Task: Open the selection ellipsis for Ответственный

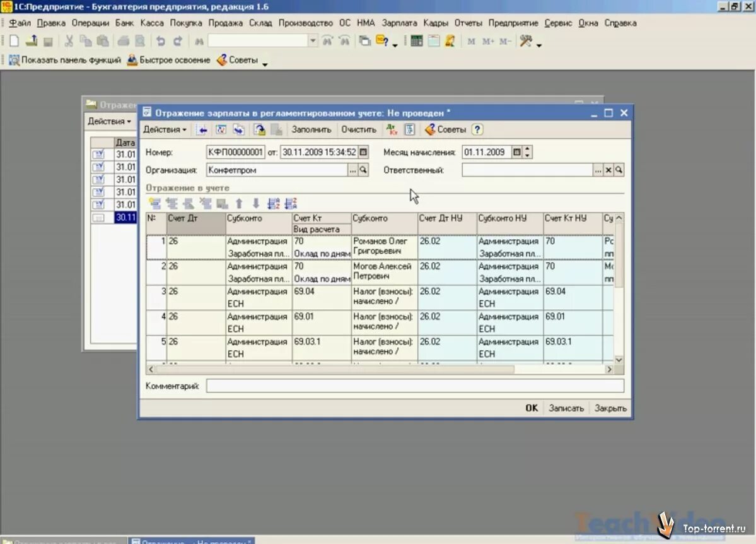Action: [598, 170]
